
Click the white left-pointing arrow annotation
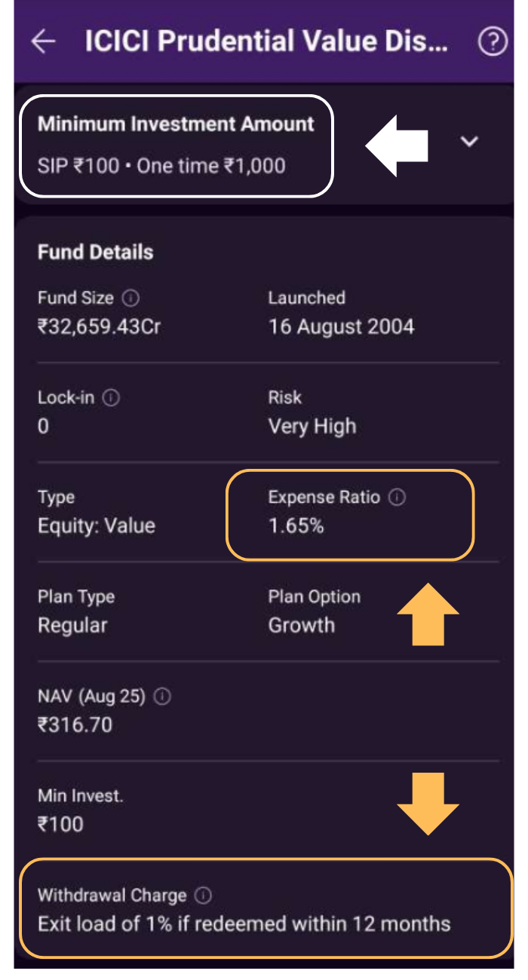pyautogui.click(x=397, y=145)
